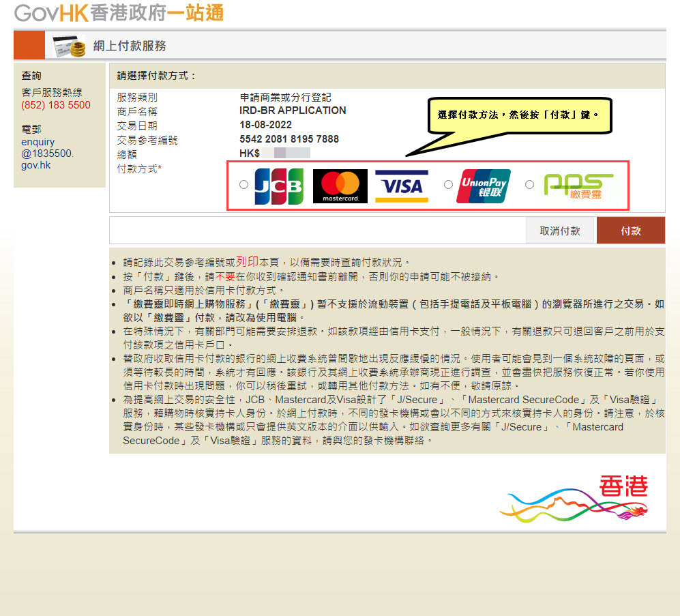
Task: Click the 交易參考編號 label
Action: [x=147, y=140]
